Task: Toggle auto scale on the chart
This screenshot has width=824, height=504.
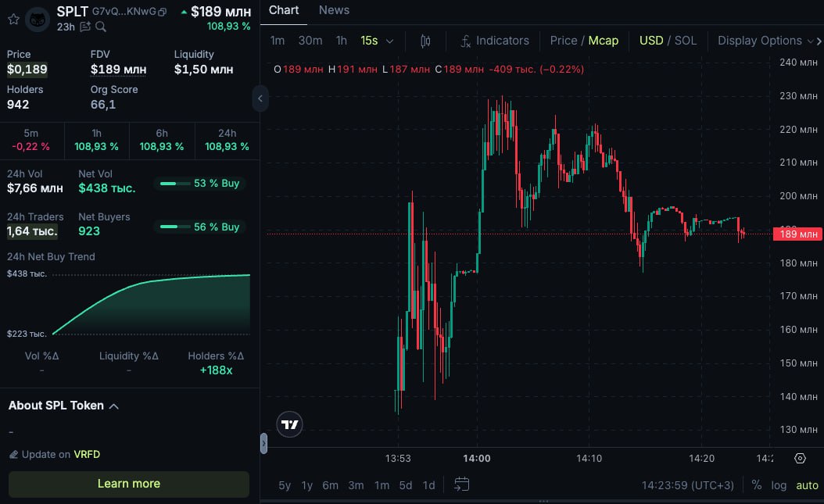Action: point(807,485)
